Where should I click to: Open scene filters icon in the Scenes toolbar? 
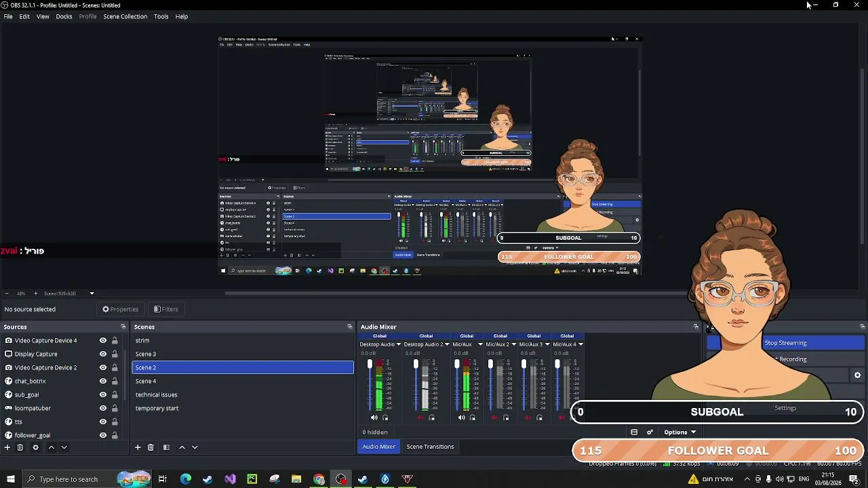[x=166, y=447]
